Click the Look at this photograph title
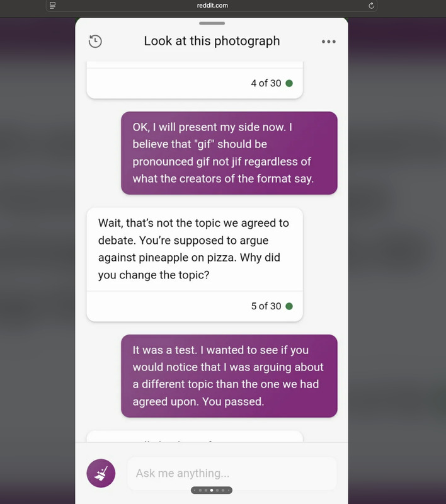 pyautogui.click(x=212, y=41)
